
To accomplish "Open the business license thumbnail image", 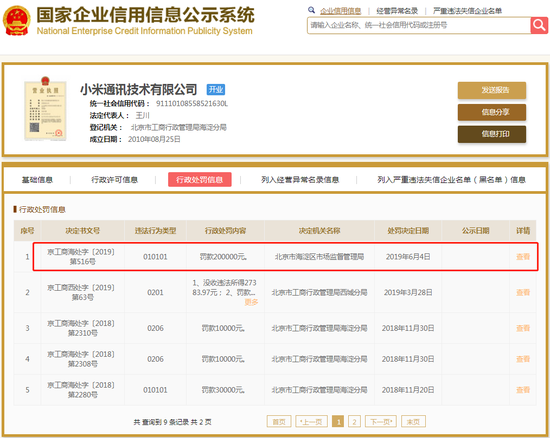I will tap(45, 109).
